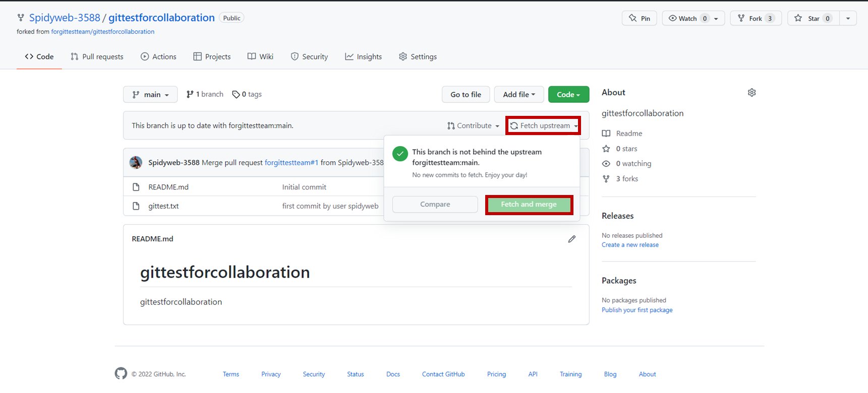868x393 pixels.
Task: Click the Readme link in About
Action: pos(629,134)
